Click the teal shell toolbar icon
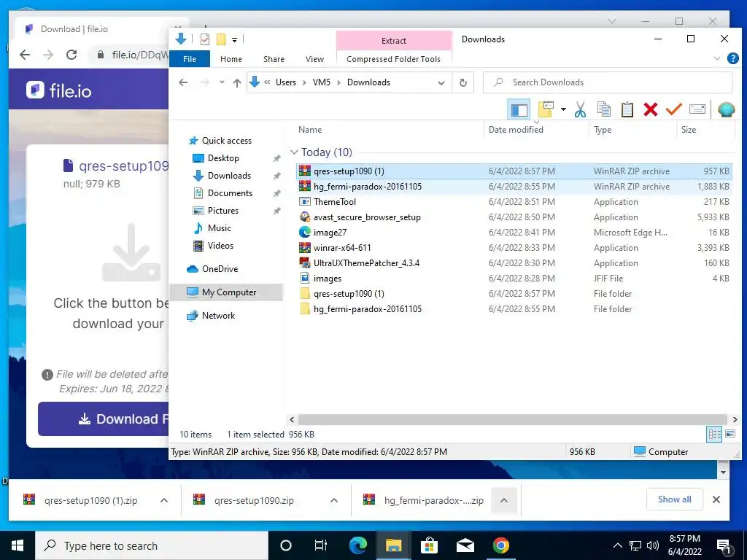Screen dimensions: 747x560 coord(726,109)
